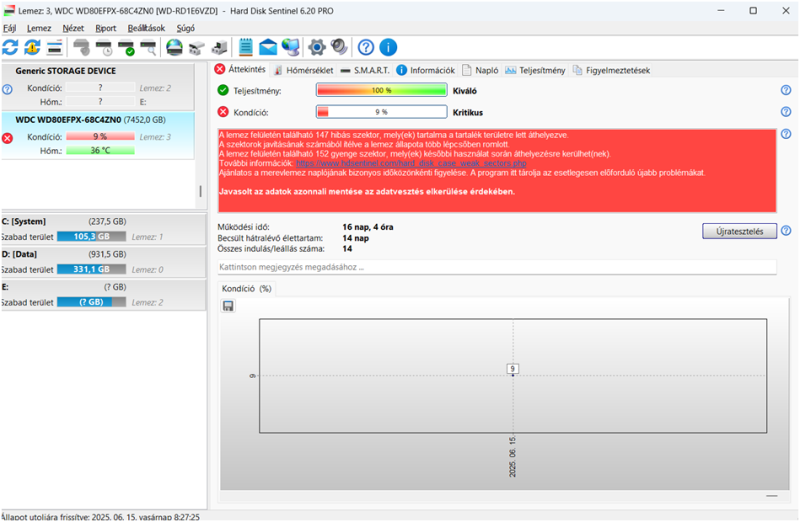Click question icon beside Generic STORAGE DEVICE

[7, 89]
